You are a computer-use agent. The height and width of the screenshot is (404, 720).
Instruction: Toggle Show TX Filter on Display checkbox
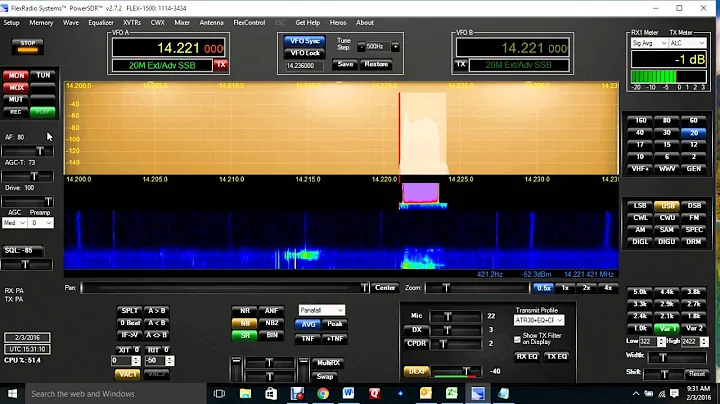518,339
